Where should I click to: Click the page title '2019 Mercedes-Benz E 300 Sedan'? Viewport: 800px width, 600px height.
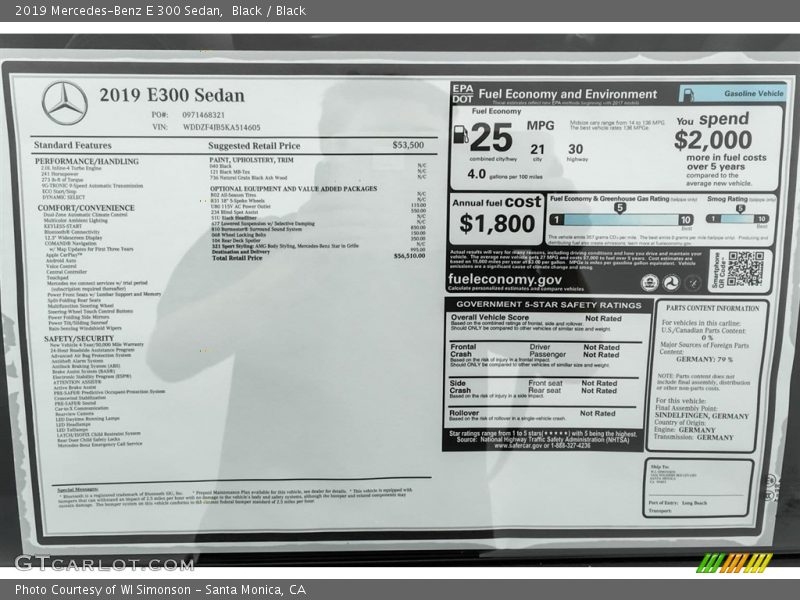pyautogui.click(x=118, y=11)
